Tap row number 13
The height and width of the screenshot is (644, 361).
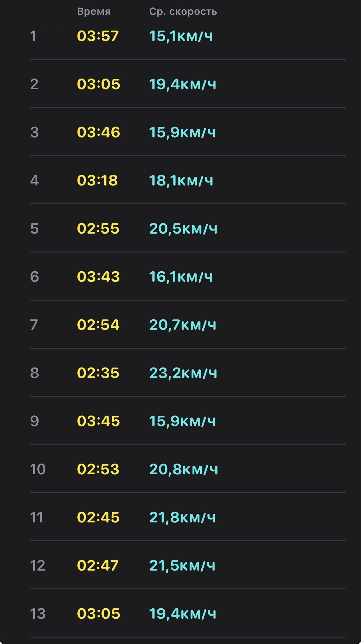(x=38, y=614)
